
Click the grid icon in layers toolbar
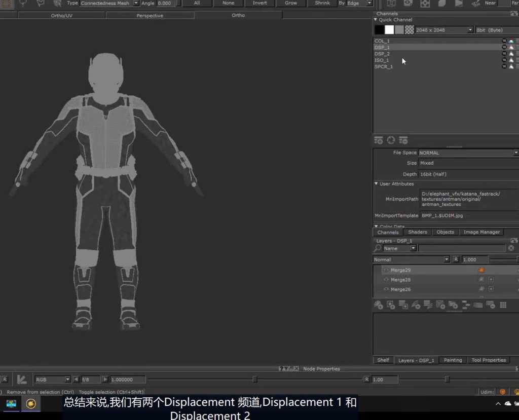click(x=503, y=305)
